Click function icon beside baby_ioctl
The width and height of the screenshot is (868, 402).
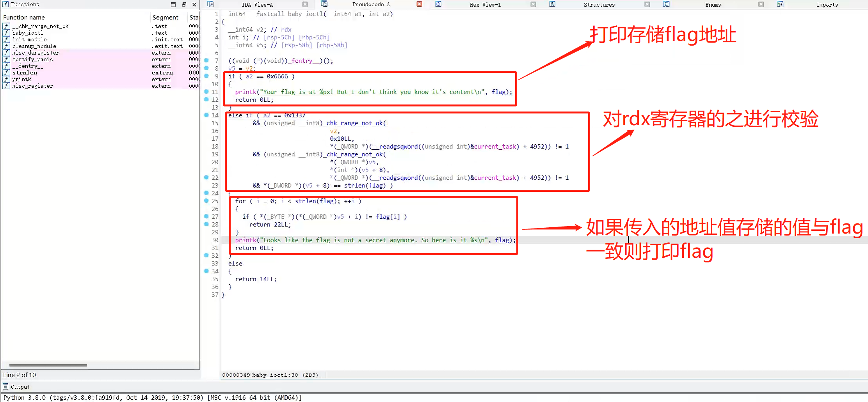(6, 33)
